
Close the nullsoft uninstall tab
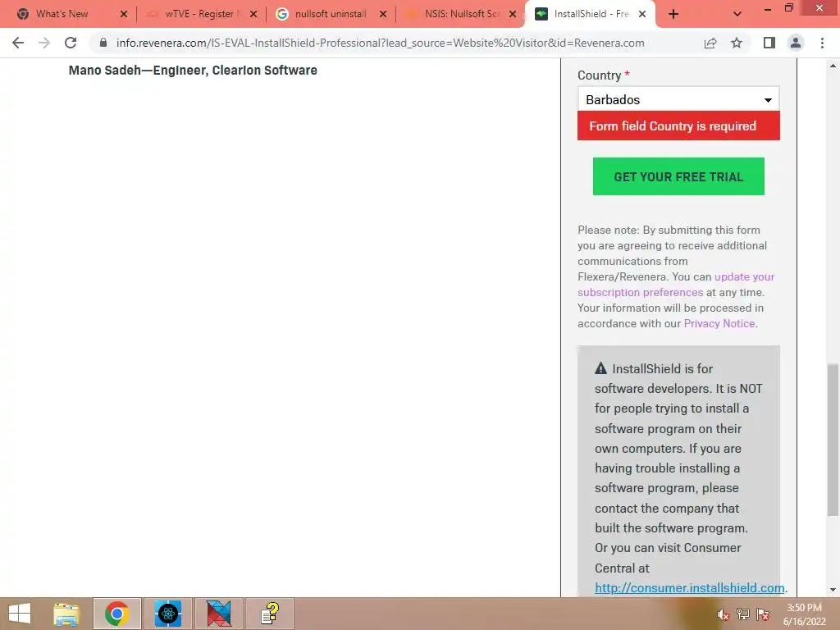(x=383, y=14)
